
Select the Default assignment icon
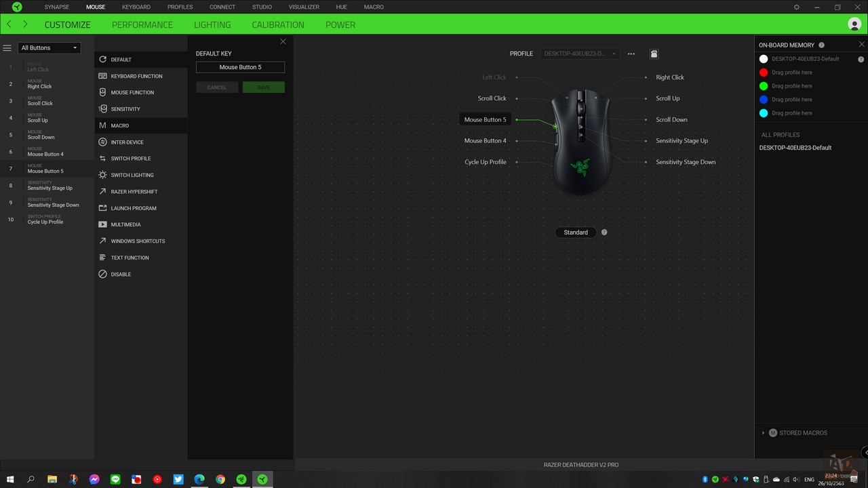pyautogui.click(x=103, y=60)
